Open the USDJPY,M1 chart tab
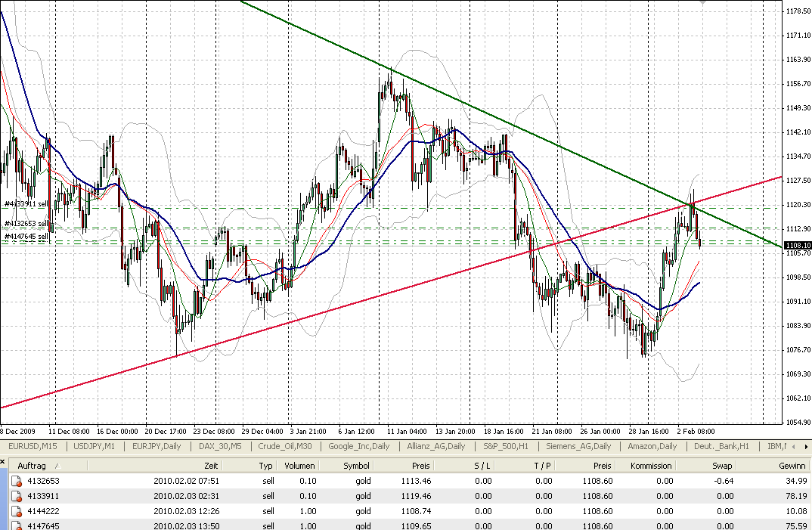Screen dimensions: 812x530 [x=95, y=446]
